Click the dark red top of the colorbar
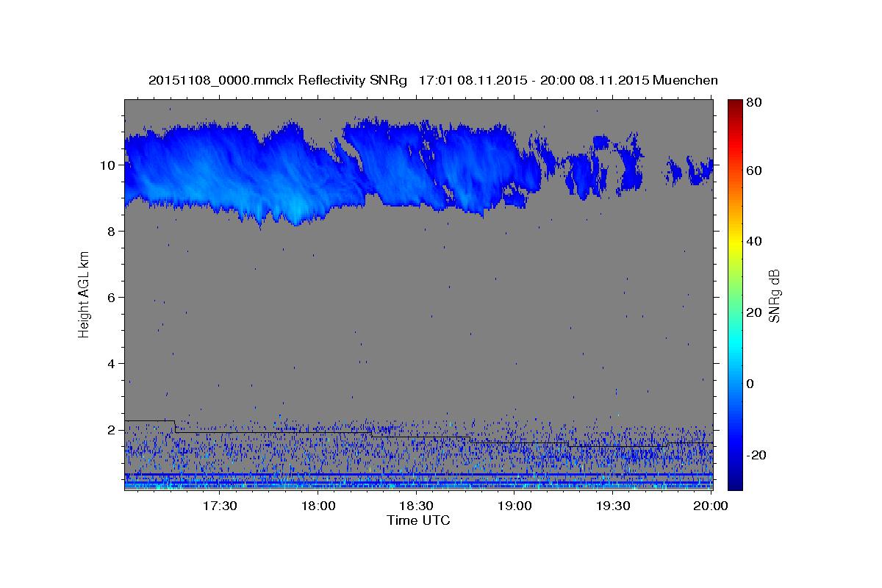The height and width of the screenshot is (588, 882). pyautogui.click(x=735, y=104)
